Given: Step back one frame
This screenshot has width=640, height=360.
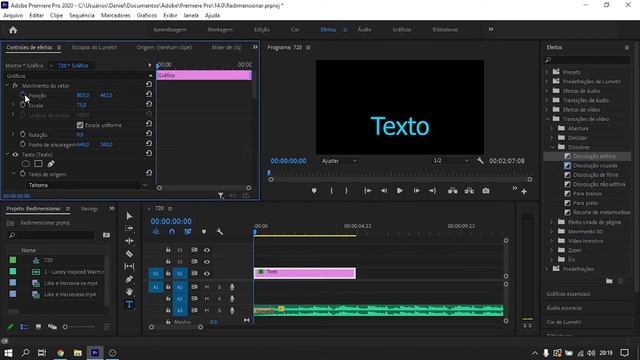Looking at the screenshot, I should (384, 191).
